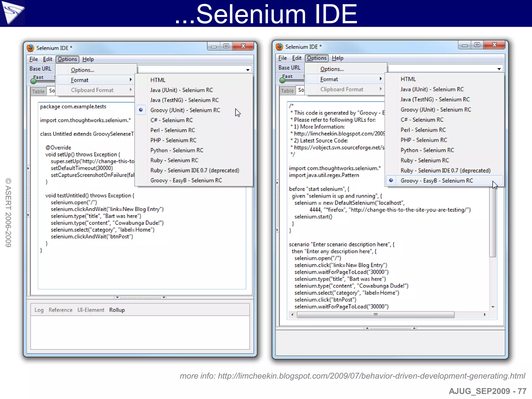532x399 pixels.
Task: Select Java (JUnit) format in right window
Action: click(444, 89)
